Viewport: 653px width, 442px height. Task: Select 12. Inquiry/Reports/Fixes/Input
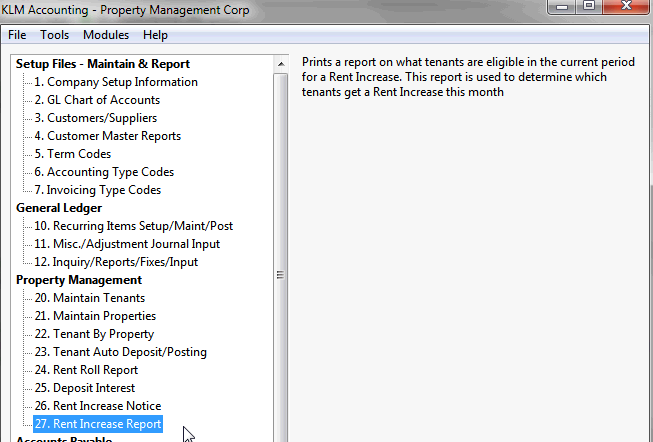(x=116, y=262)
